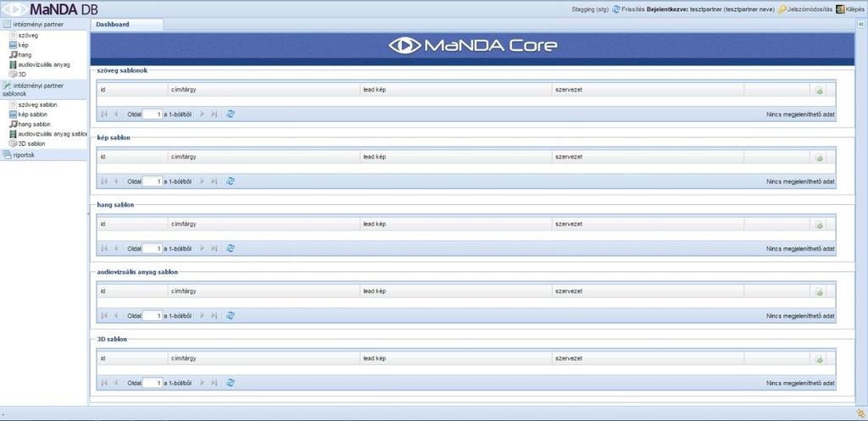868x421 pixels.
Task: Sort szöveg sablonok by cím/tárgy column
Action: pyautogui.click(x=264, y=90)
